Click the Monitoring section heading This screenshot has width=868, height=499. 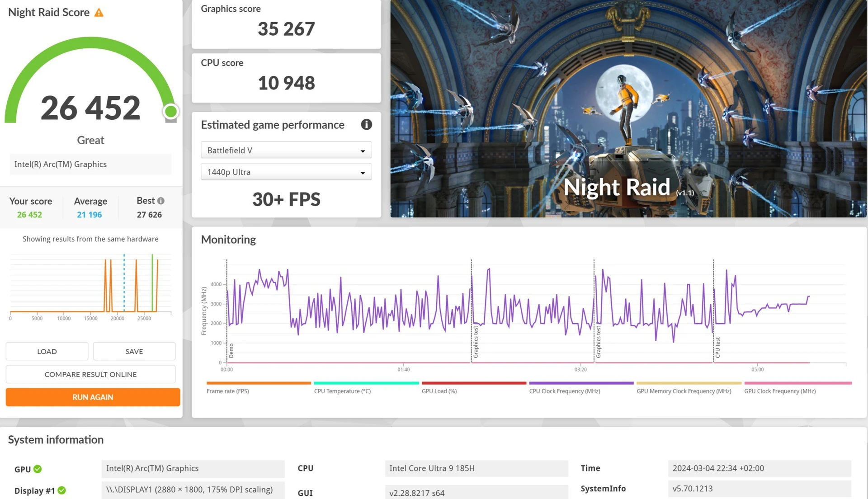(x=228, y=240)
